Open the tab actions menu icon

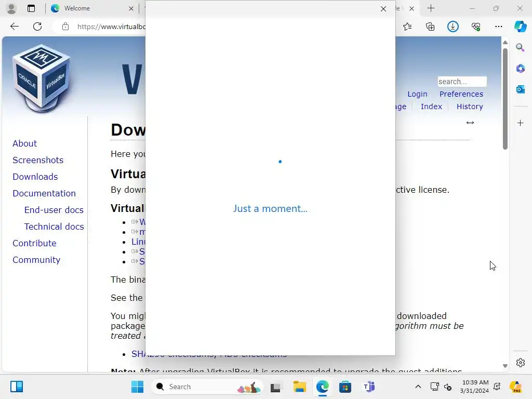pos(31,8)
